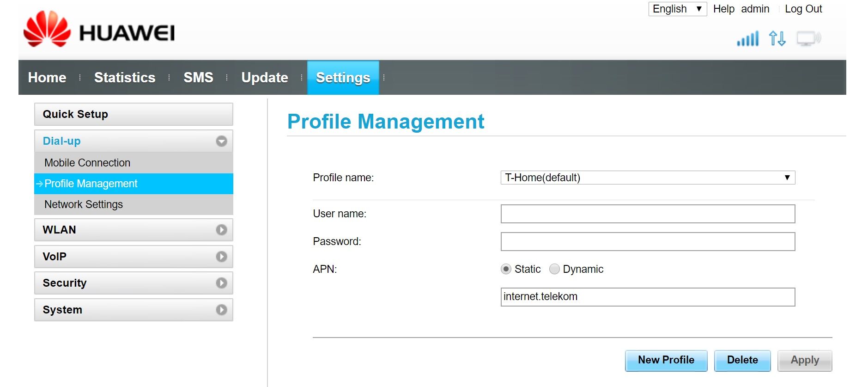Click the User name input field
The image size is (868, 387).
click(x=647, y=214)
